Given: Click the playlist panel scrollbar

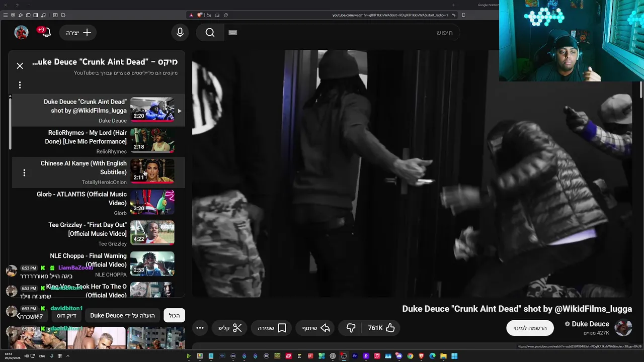Looking at the screenshot, I should [x=10, y=123].
